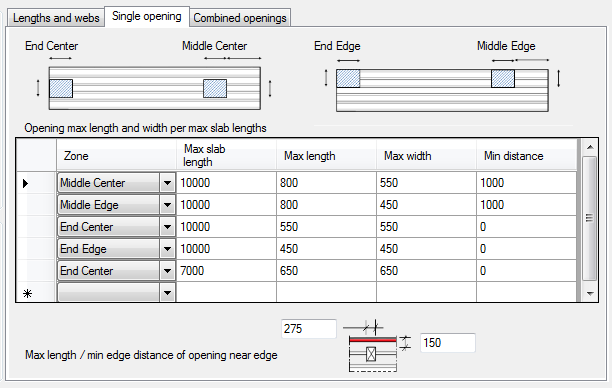612x388 pixels.
Task: Click Min distance 1000 in Middle Edge row
Action: click(526, 205)
